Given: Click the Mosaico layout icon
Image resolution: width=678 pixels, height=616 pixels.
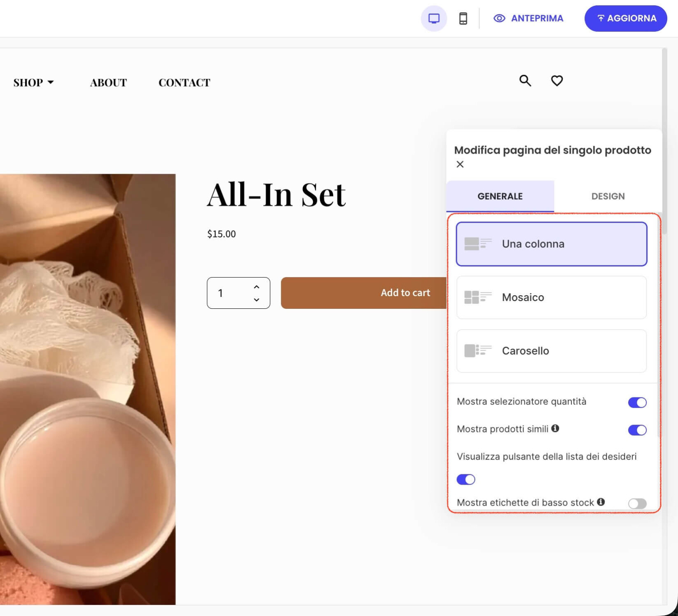Looking at the screenshot, I should (478, 297).
